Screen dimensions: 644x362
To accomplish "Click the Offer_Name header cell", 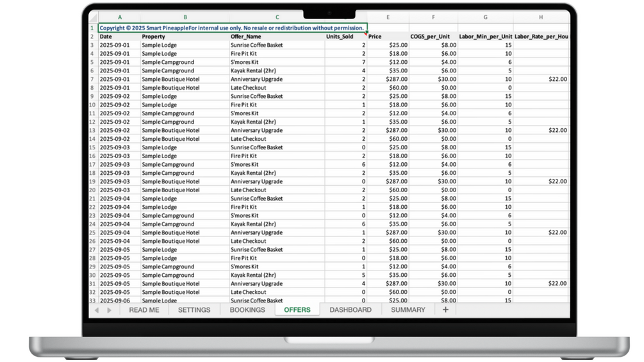I will (277, 37).
